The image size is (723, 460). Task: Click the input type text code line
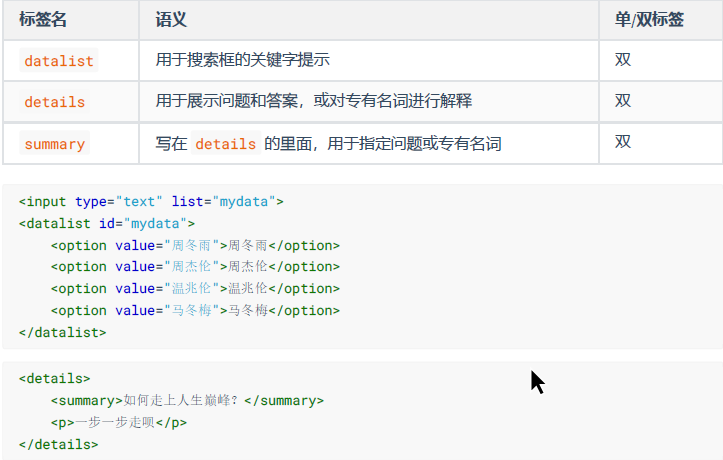(x=151, y=201)
